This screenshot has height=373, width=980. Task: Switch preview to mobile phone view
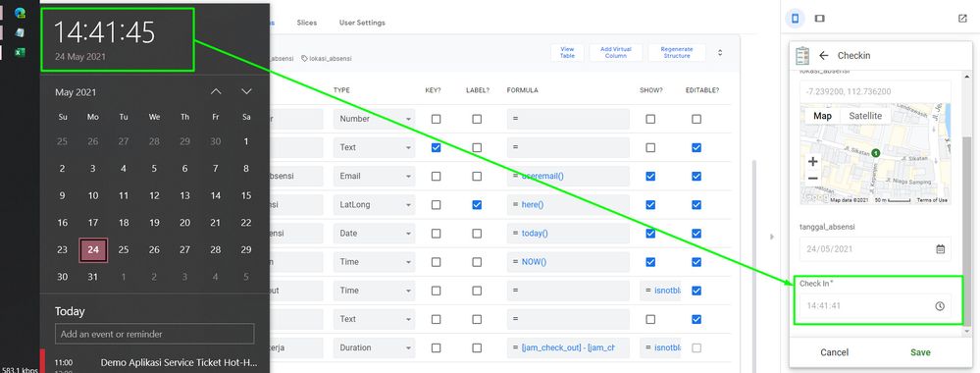point(795,19)
